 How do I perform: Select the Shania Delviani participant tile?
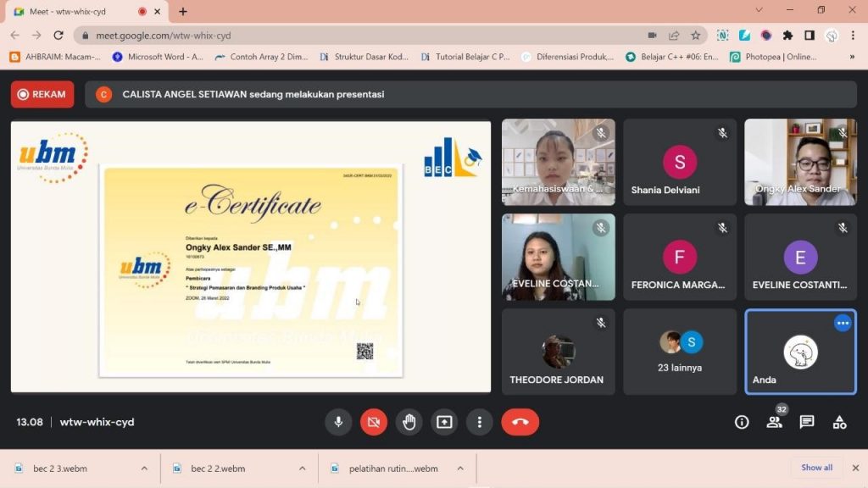[680, 162]
